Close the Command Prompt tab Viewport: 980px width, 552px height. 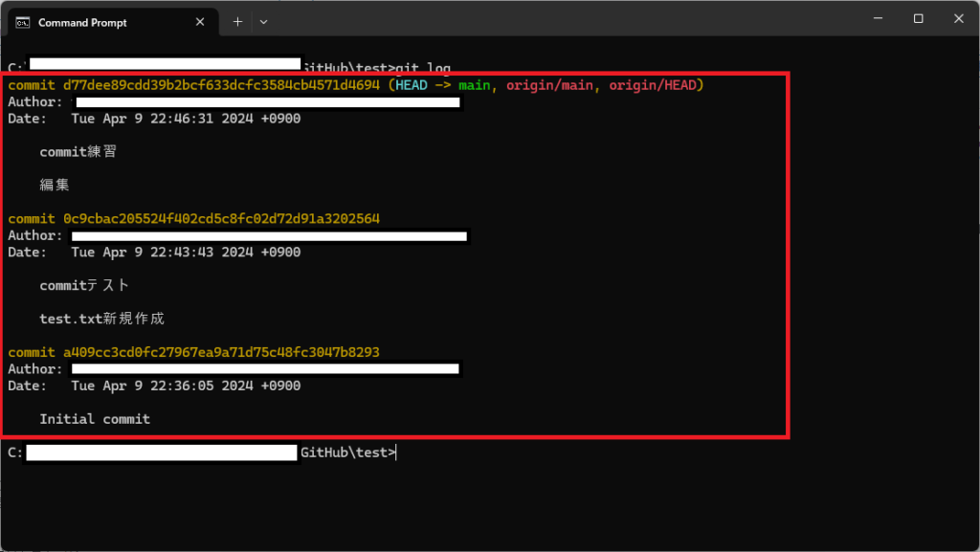point(200,22)
